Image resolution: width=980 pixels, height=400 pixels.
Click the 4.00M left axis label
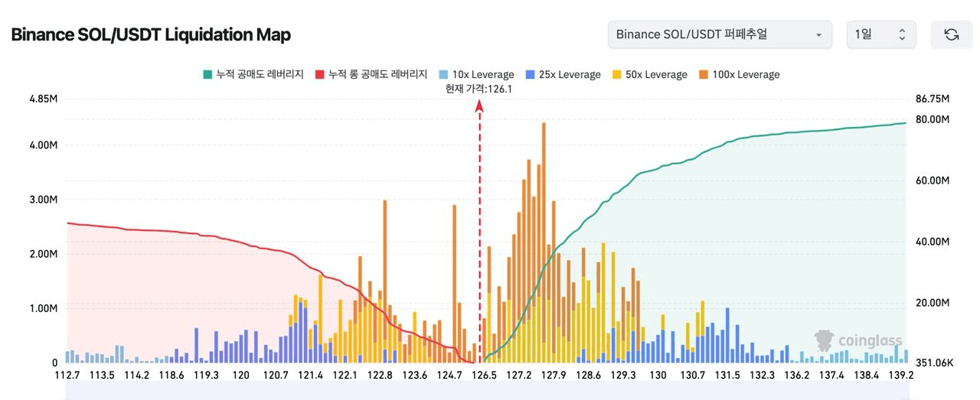pyautogui.click(x=43, y=145)
